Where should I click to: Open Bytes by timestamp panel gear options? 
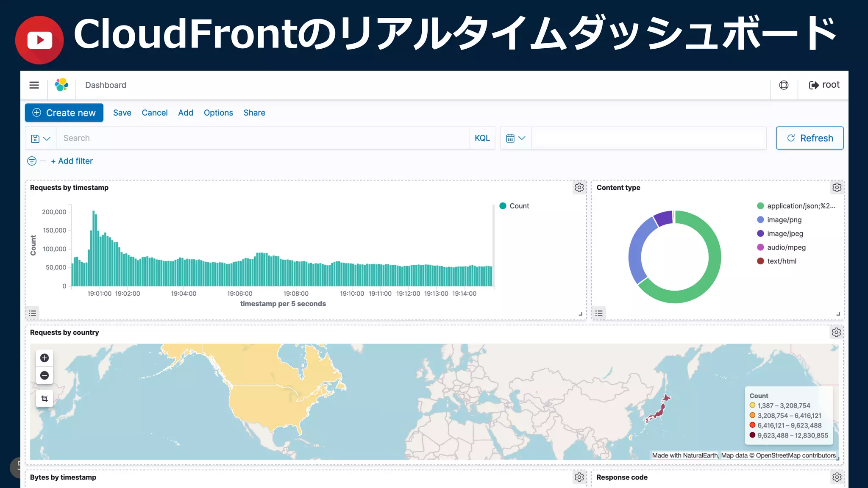pos(579,477)
